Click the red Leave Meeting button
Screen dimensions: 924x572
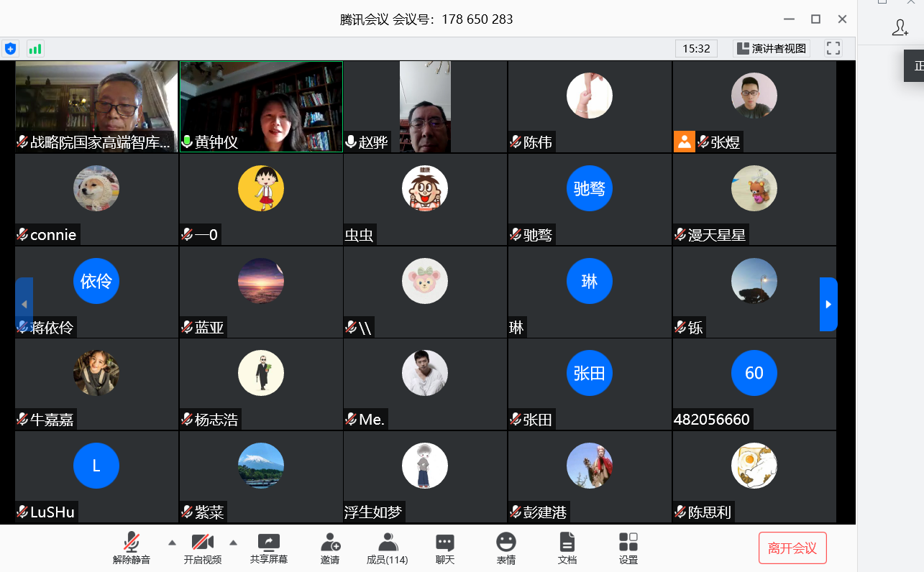coord(792,548)
